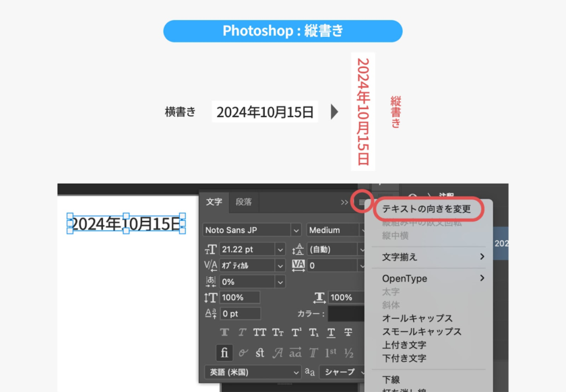Click the カラー text color swatch
The image size is (566, 392).
[346, 314]
